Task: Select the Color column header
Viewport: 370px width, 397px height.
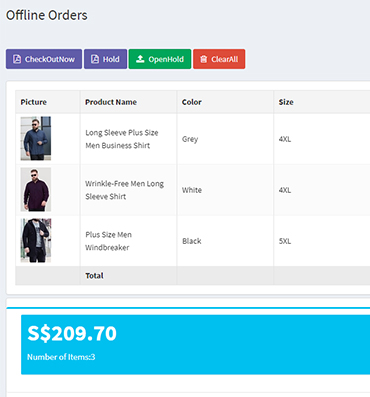Action: click(x=192, y=102)
